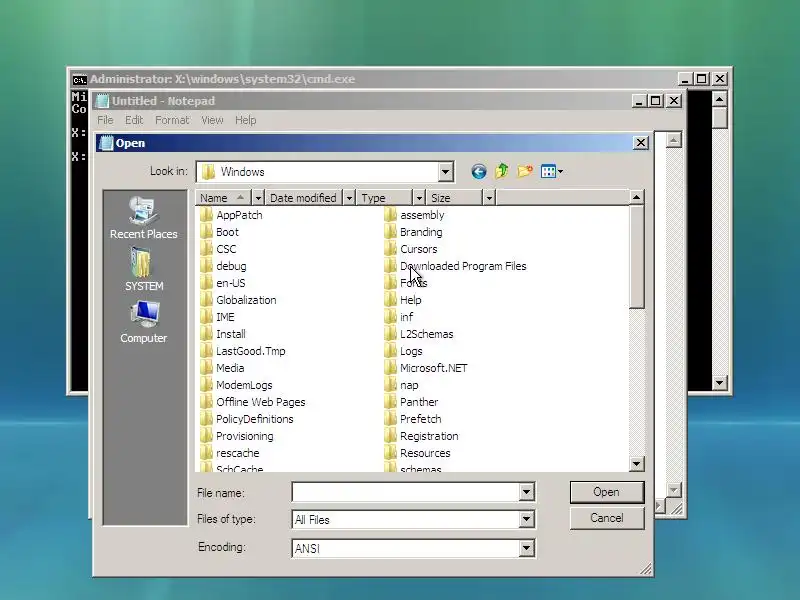Open Notepad's Format menu
This screenshot has height=600, width=800.
172,120
